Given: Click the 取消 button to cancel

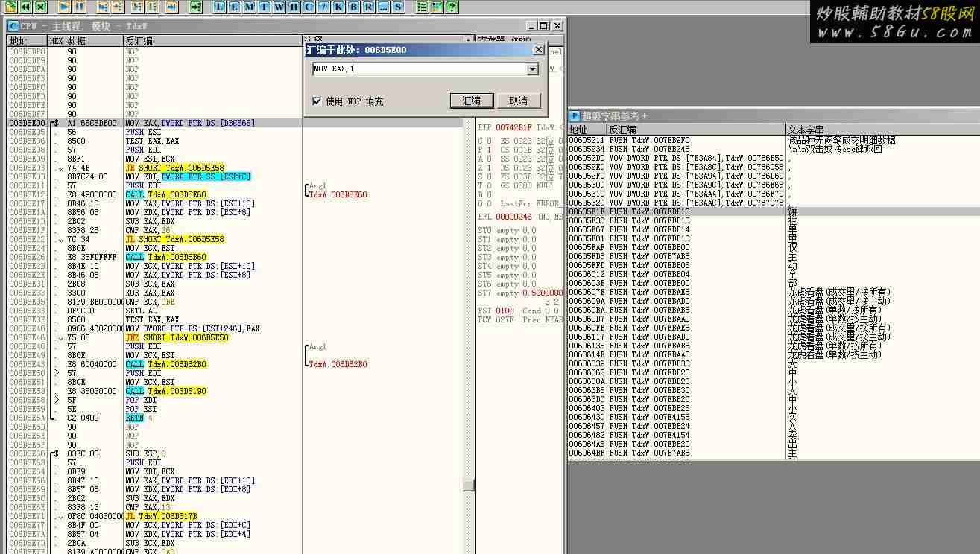Looking at the screenshot, I should [x=518, y=101].
